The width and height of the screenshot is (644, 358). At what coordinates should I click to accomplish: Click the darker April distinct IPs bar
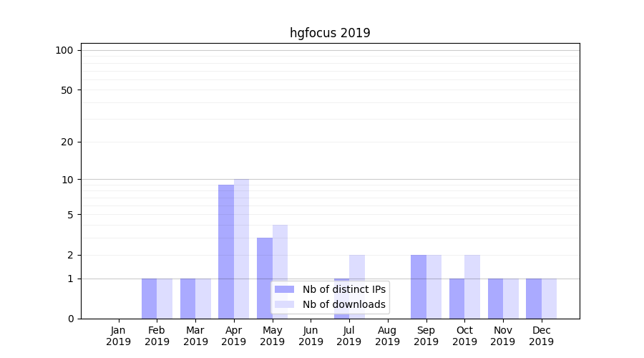[226, 251]
